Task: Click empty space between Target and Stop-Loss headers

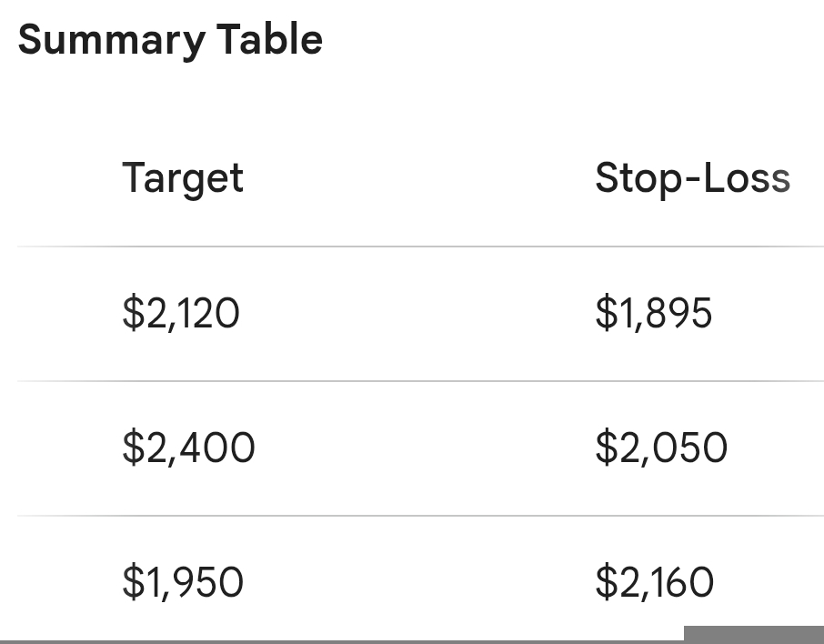Action: [418, 178]
